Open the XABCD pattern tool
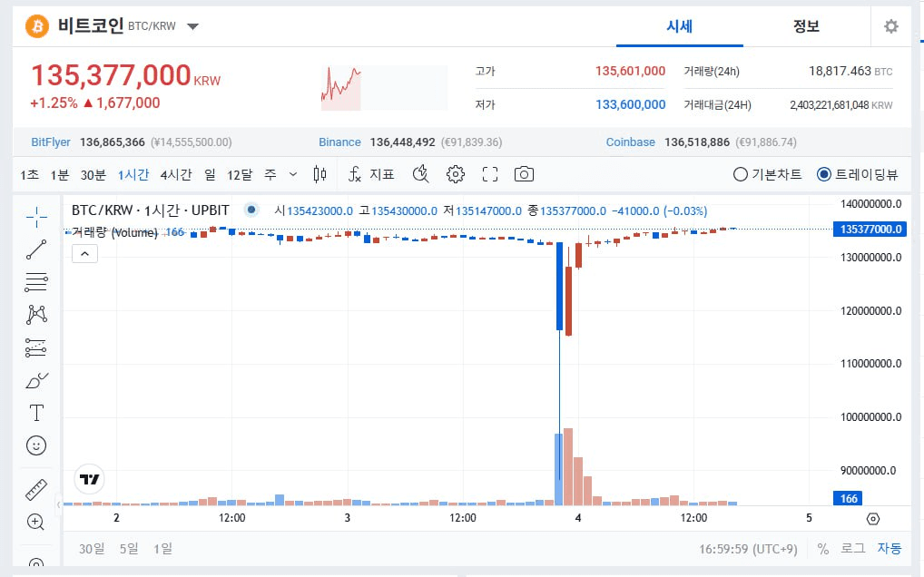This screenshot has height=577, width=924. 36,313
